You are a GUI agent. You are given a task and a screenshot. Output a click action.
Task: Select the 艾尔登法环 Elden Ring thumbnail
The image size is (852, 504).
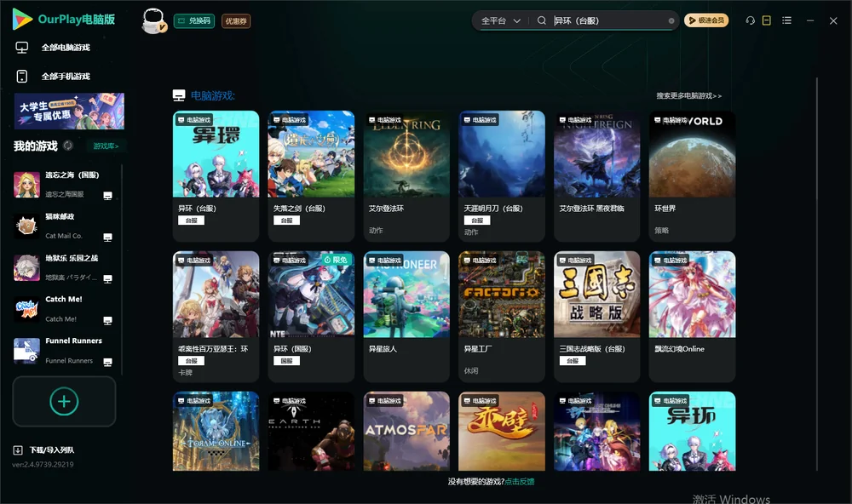pyautogui.click(x=406, y=154)
